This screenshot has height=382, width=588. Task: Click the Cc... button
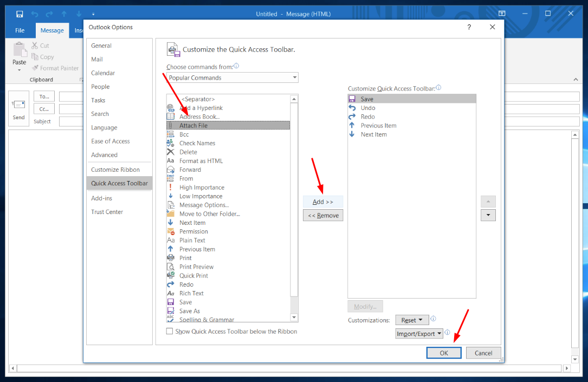44,109
